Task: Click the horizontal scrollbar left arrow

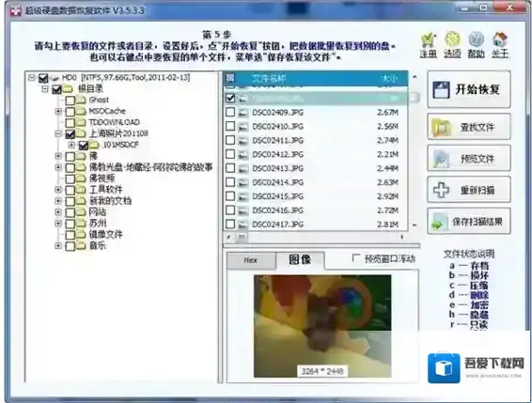Action: pyautogui.click(x=228, y=237)
